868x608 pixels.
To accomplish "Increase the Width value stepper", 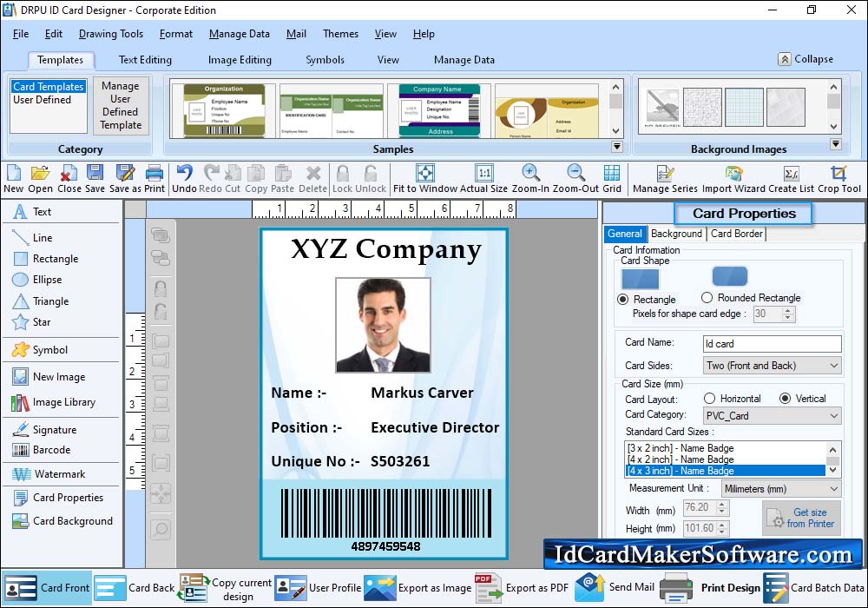I will tap(722, 504).
